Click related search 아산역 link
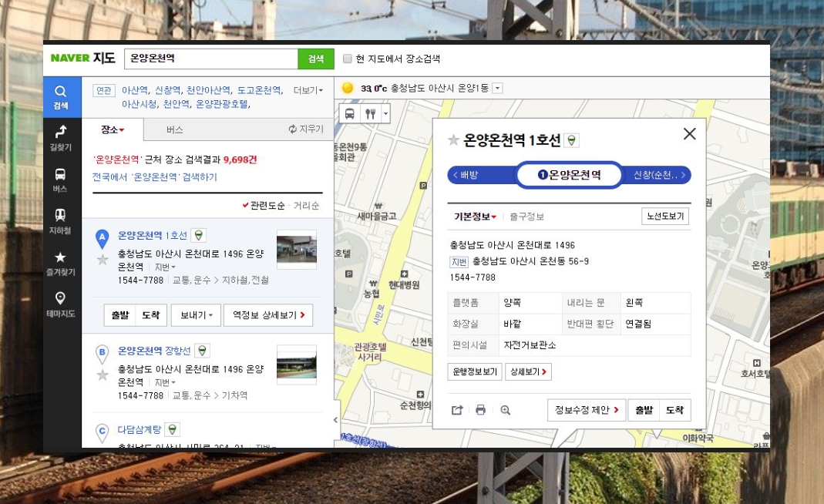The height and width of the screenshot is (504, 824). [135, 90]
